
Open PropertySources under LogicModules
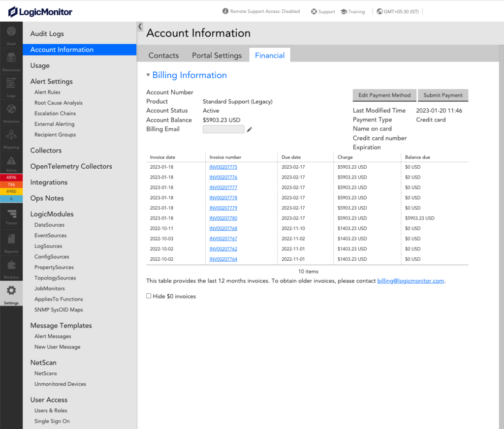[54, 267]
